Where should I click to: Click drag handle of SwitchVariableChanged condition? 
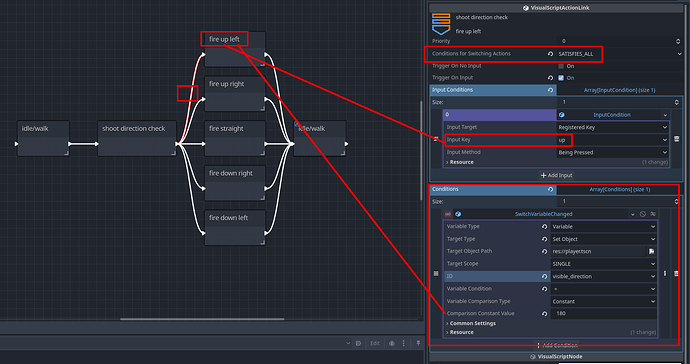436,273
